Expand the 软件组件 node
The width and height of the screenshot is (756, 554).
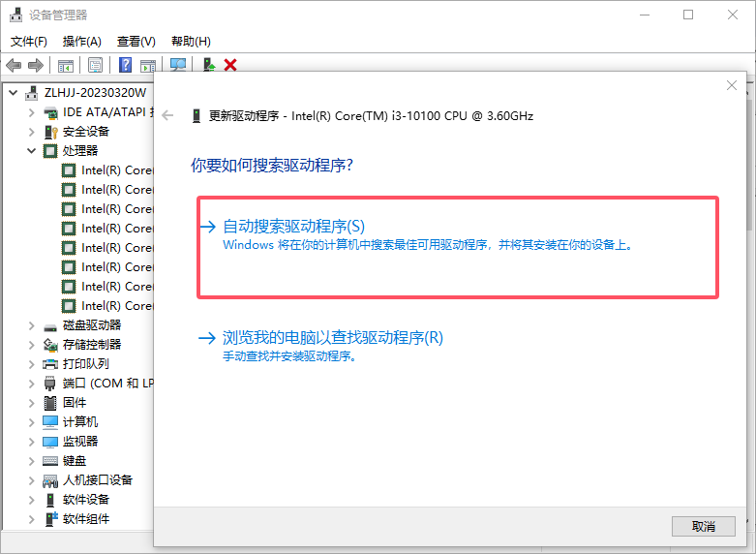tap(32, 519)
